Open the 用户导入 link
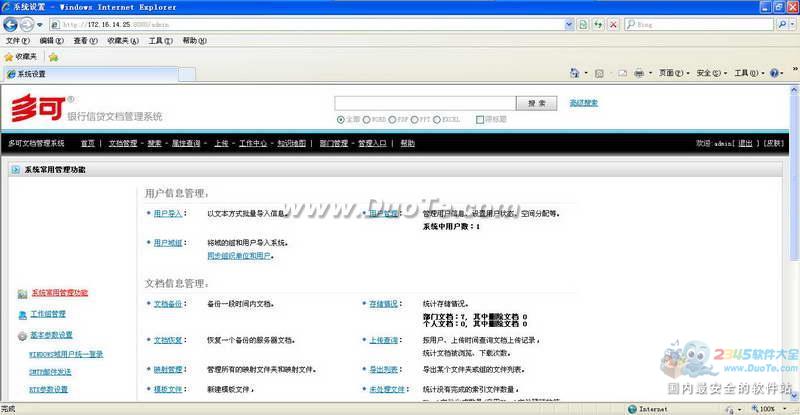The height and width of the screenshot is (415, 800). [x=168, y=213]
